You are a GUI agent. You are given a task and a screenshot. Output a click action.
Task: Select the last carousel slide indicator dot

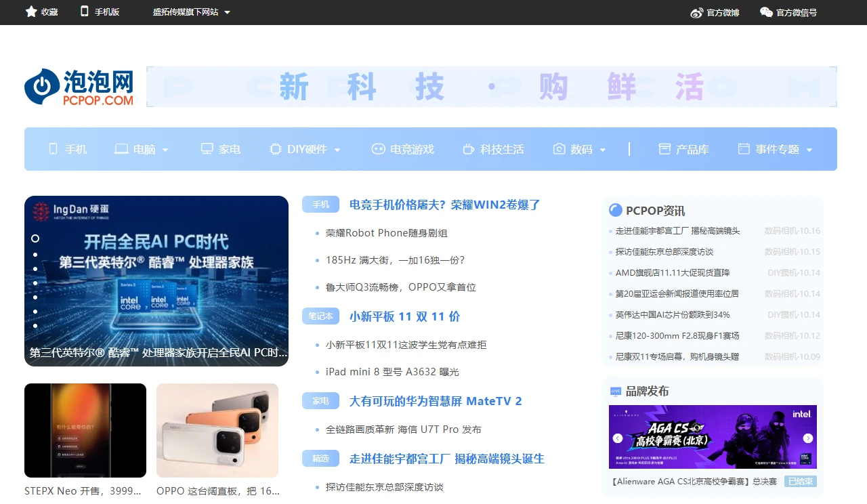coord(35,326)
